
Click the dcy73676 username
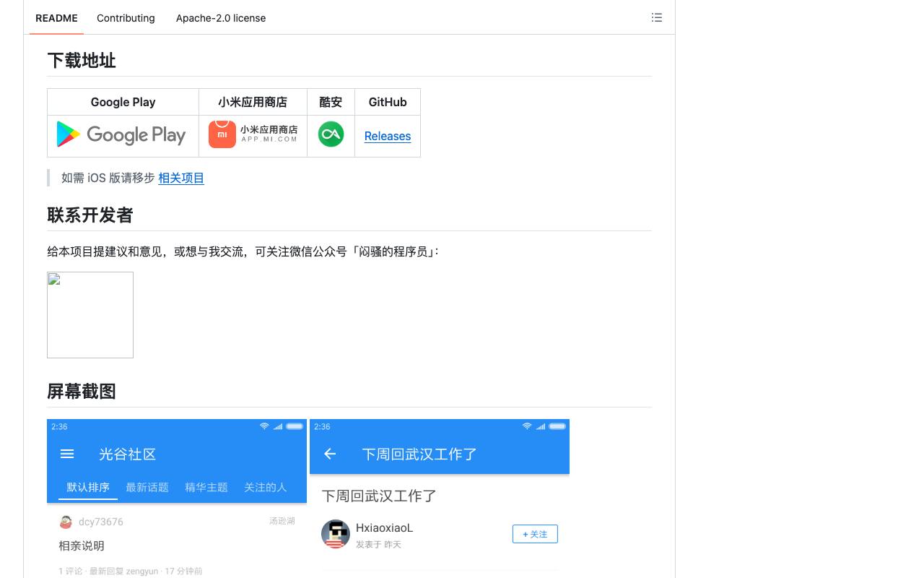pos(101,522)
